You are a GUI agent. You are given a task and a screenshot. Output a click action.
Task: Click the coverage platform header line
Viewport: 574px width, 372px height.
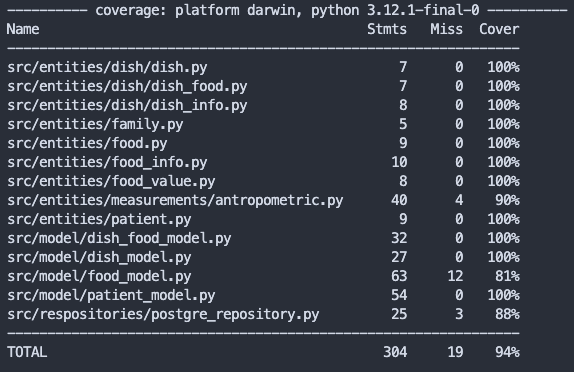tap(287, 10)
